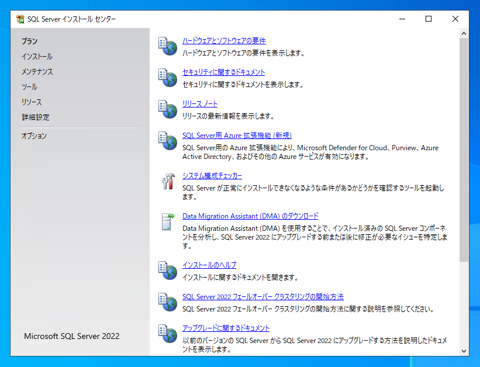Click the globe icon beside ハードウェアとソフトウェアの要件

tap(167, 46)
